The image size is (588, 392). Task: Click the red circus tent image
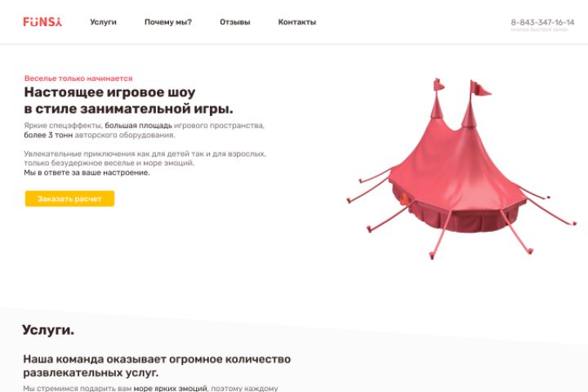(461, 169)
